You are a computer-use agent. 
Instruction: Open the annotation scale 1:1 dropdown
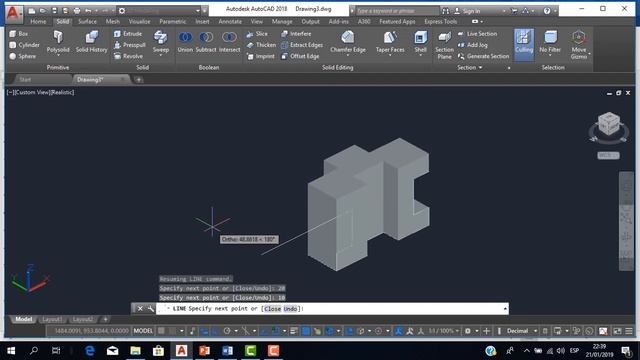443,331
